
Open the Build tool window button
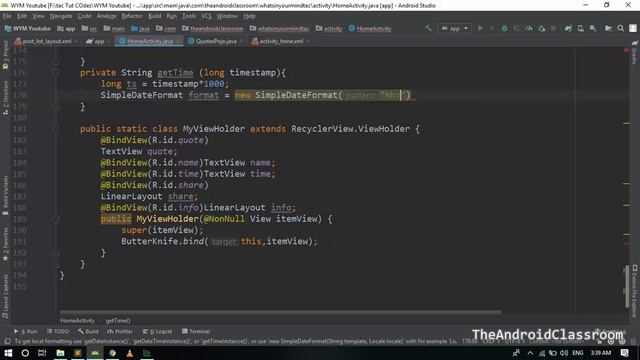coord(89,331)
